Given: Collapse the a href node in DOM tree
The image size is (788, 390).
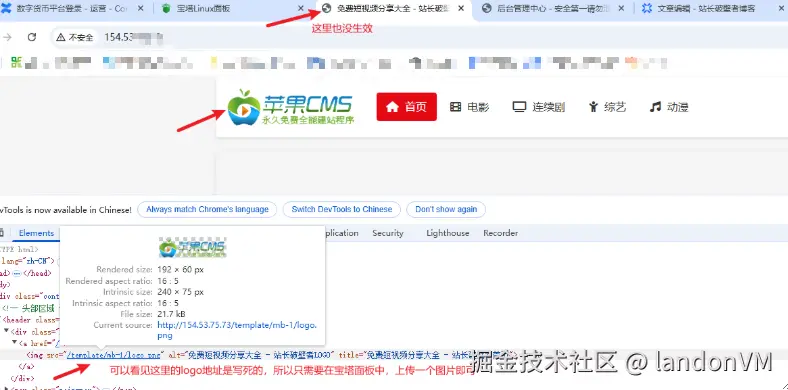Looking at the screenshot, I should click(x=15, y=343).
